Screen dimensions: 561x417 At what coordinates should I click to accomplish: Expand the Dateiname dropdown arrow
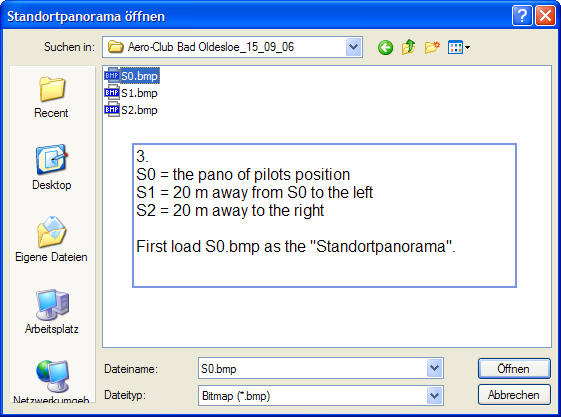[435, 368]
